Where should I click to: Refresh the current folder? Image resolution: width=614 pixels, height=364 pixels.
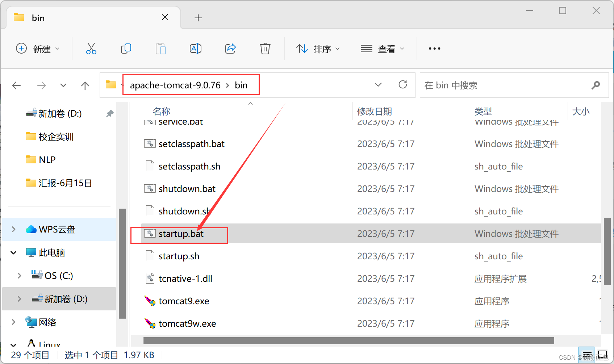coord(403,85)
